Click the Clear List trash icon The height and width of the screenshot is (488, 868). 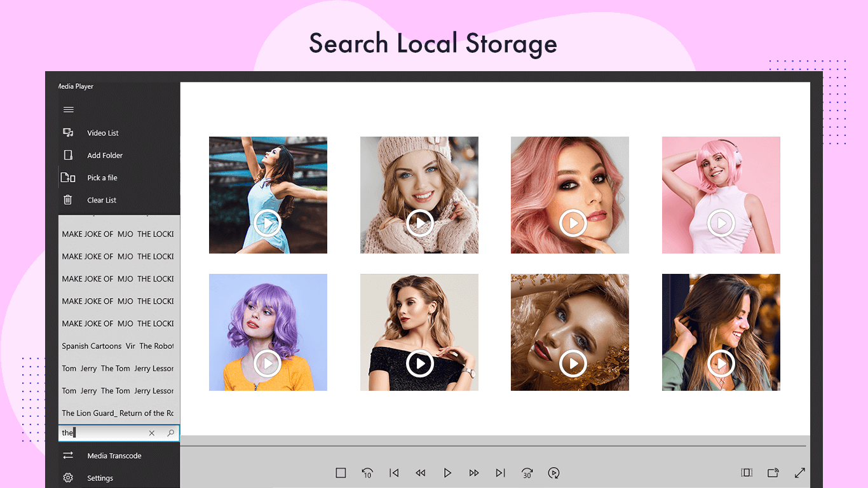pos(68,200)
